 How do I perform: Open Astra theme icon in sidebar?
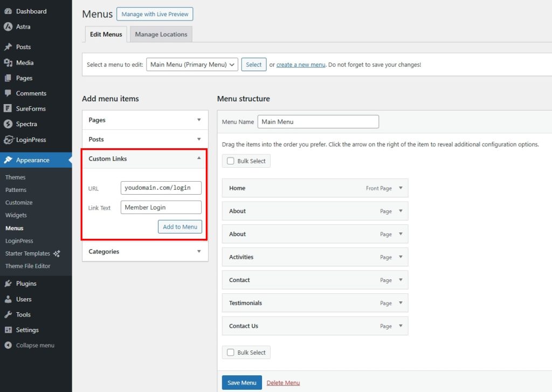[x=8, y=26]
